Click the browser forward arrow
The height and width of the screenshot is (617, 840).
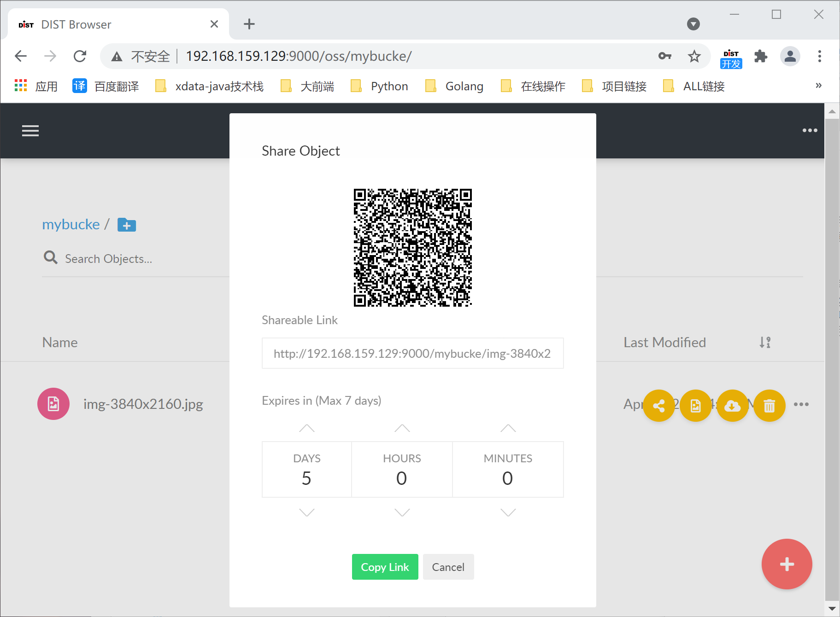coord(50,56)
